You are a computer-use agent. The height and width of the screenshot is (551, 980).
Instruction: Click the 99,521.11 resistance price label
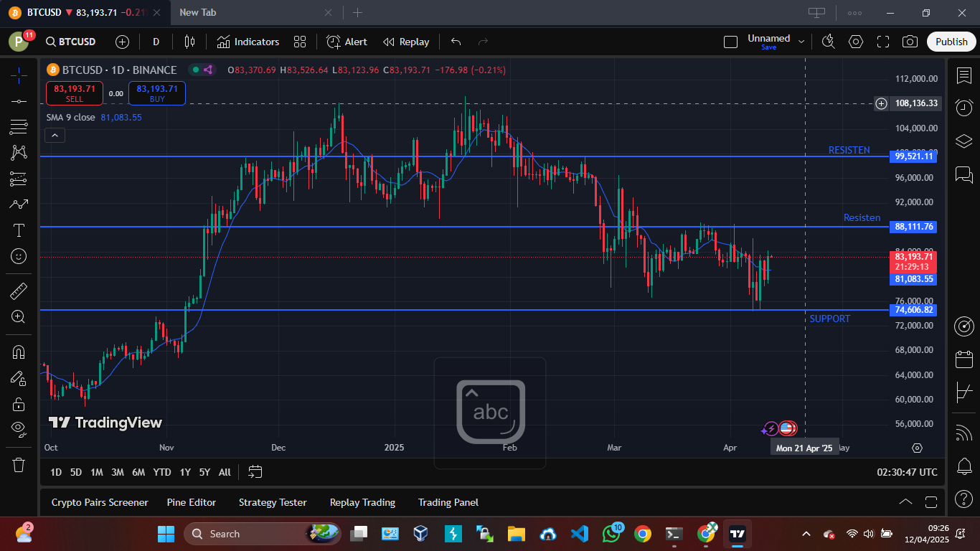click(914, 156)
